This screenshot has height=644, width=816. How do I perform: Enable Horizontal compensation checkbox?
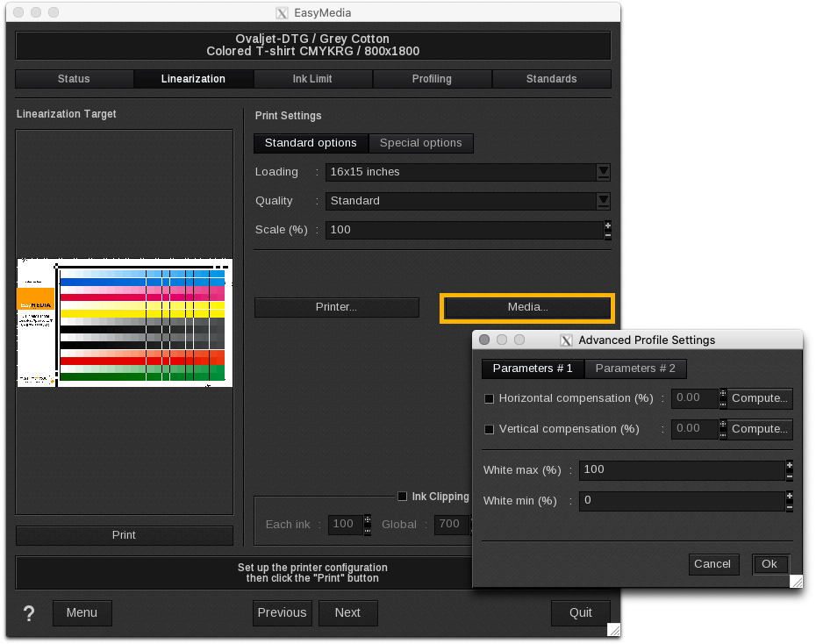coord(490,398)
